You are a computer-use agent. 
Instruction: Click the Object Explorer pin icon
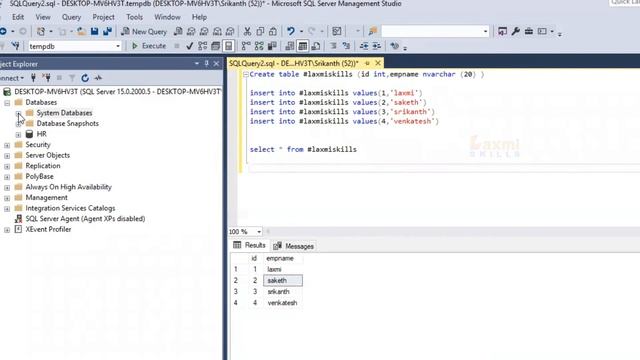click(x=207, y=64)
